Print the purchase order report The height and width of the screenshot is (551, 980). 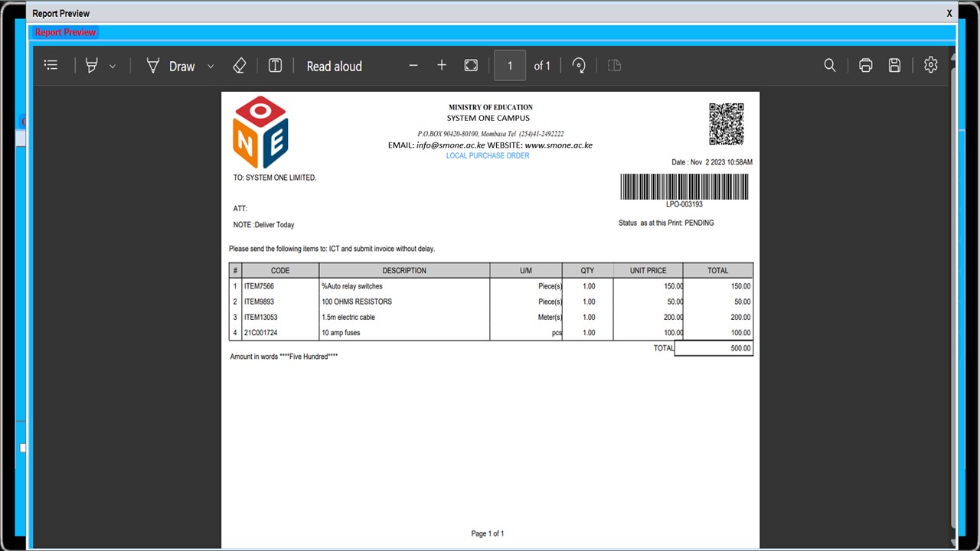point(865,66)
